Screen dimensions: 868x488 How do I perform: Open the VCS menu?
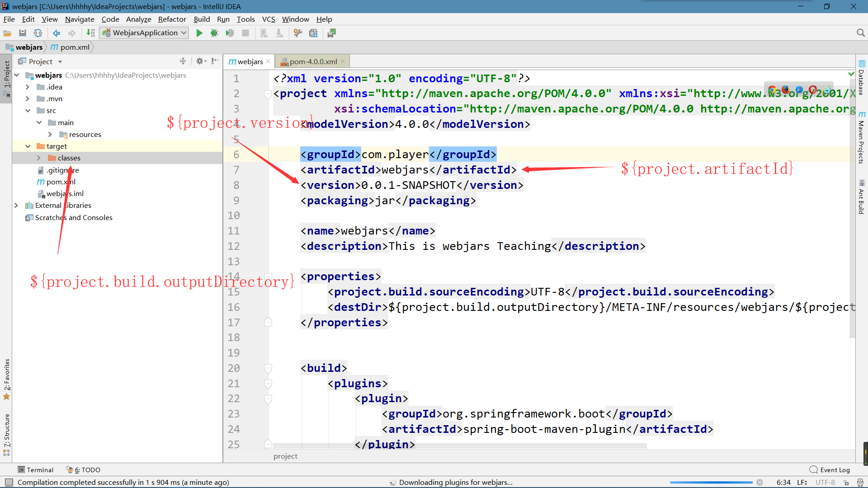tap(269, 19)
